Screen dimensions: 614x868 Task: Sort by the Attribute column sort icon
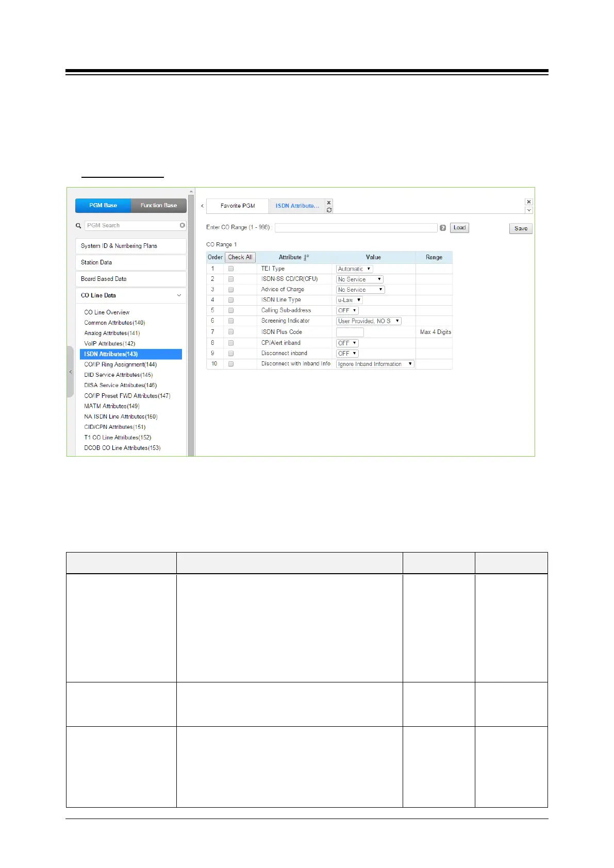click(306, 257)
